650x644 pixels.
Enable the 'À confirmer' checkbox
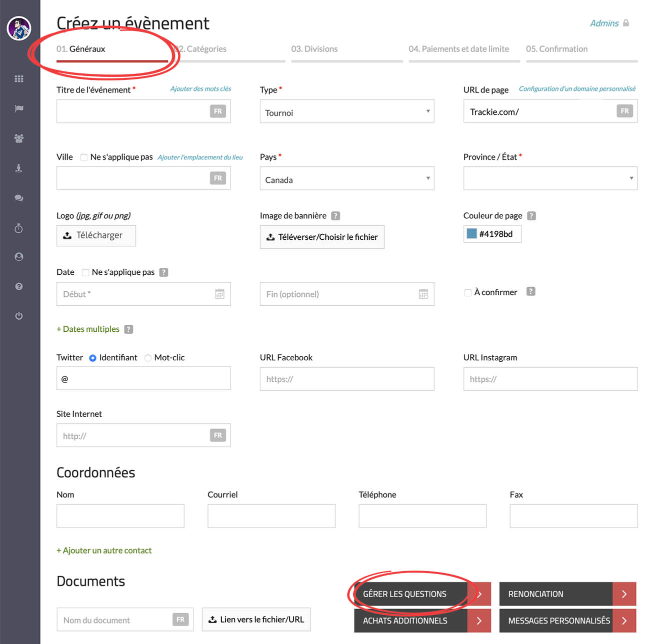coord(468,292)
